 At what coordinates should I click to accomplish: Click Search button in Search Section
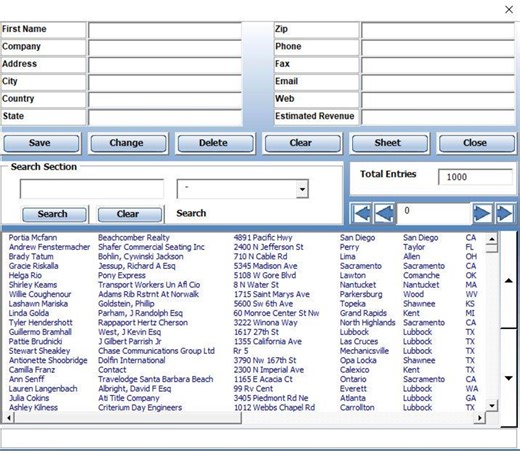coord(54,214)
